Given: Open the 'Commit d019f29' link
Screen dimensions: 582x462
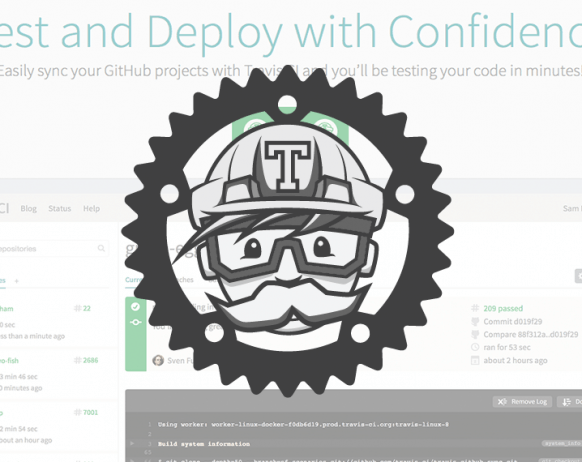Looking at the screenshot, I should click(513, 321).
